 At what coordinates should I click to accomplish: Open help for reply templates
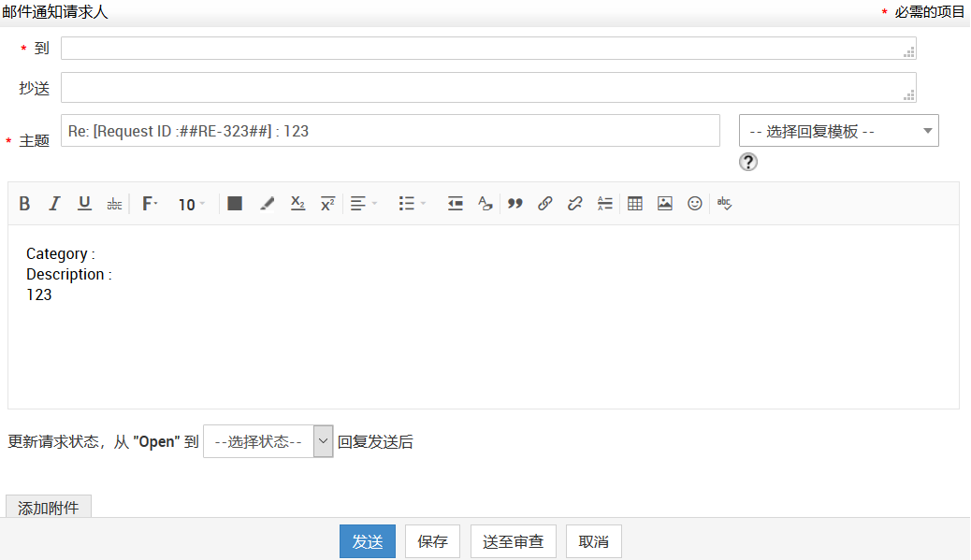pyautogui.click(x=748, y=162)
